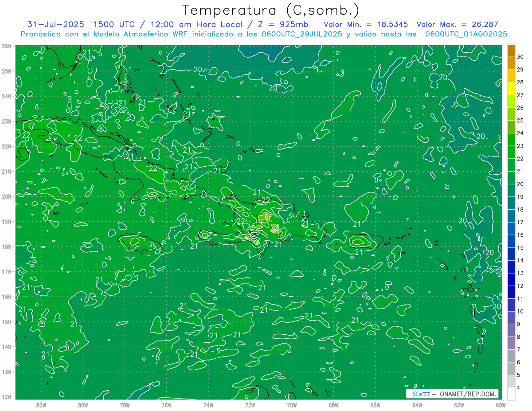
Task: Click the '22N' latitude axis label
Action: pos(7,146)
